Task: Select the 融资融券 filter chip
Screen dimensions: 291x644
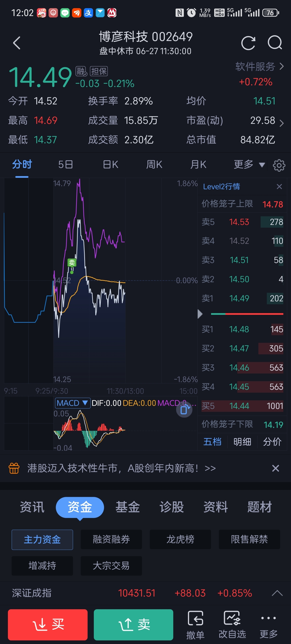Action: tap(111, 540)
